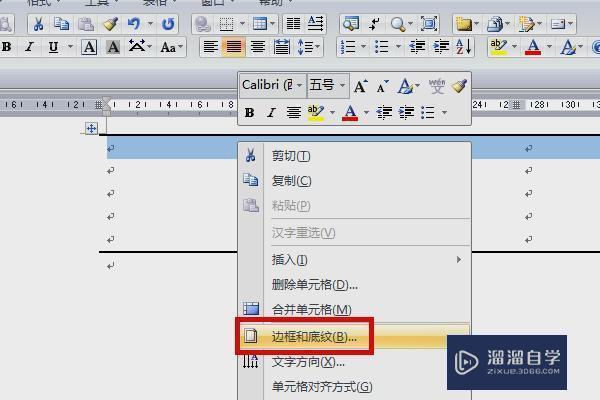Open the Aa change case dropdown arrow
600x400 pixels.
pos(181,47)
